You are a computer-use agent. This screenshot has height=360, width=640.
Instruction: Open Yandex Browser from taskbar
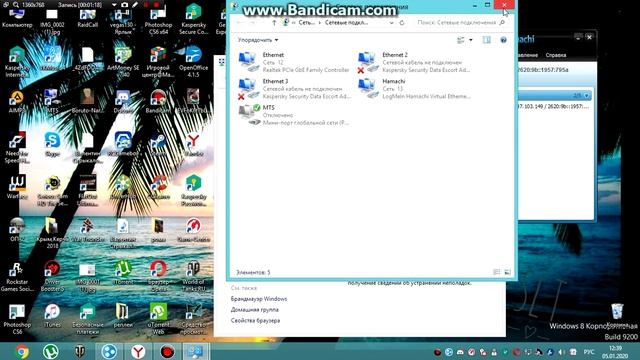(138, 351)
